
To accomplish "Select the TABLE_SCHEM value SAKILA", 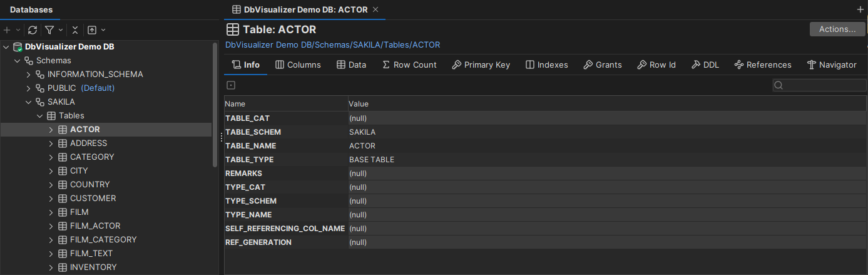I will 362,132.
